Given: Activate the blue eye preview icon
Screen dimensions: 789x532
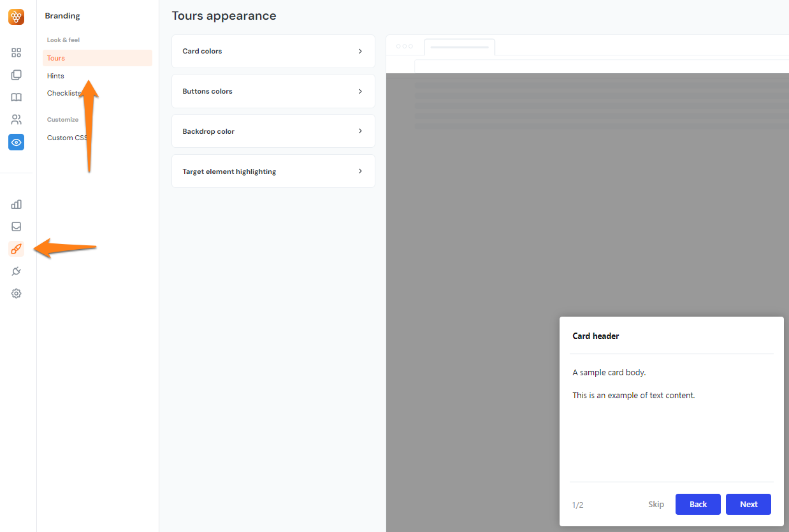Looking at the screenshot, I should pyautogui.click(x=16, y=142).
